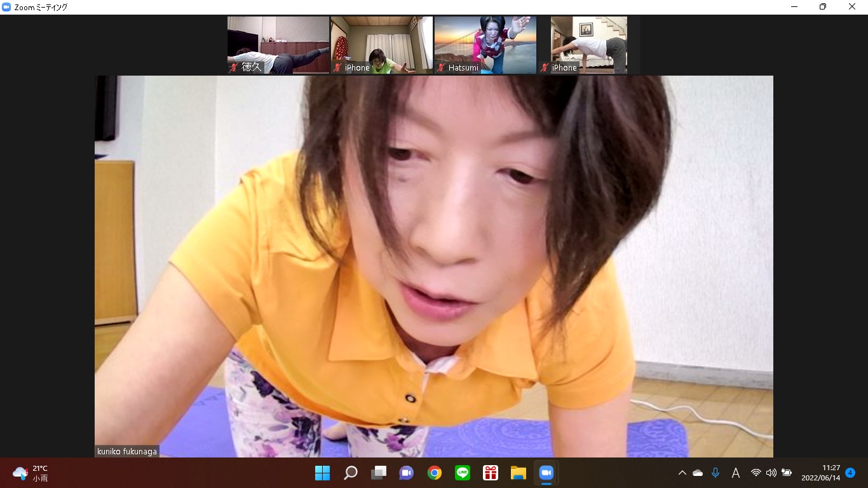Image resolution: width=868 pixels, height=488 pixels.
Task: Click the Zoom logo in title bar
Action: tap(6, 7)
